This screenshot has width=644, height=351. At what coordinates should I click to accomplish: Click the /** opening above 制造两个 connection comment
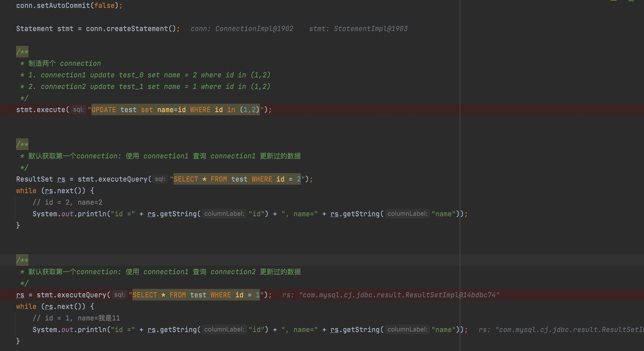click(x=22, y=52)
